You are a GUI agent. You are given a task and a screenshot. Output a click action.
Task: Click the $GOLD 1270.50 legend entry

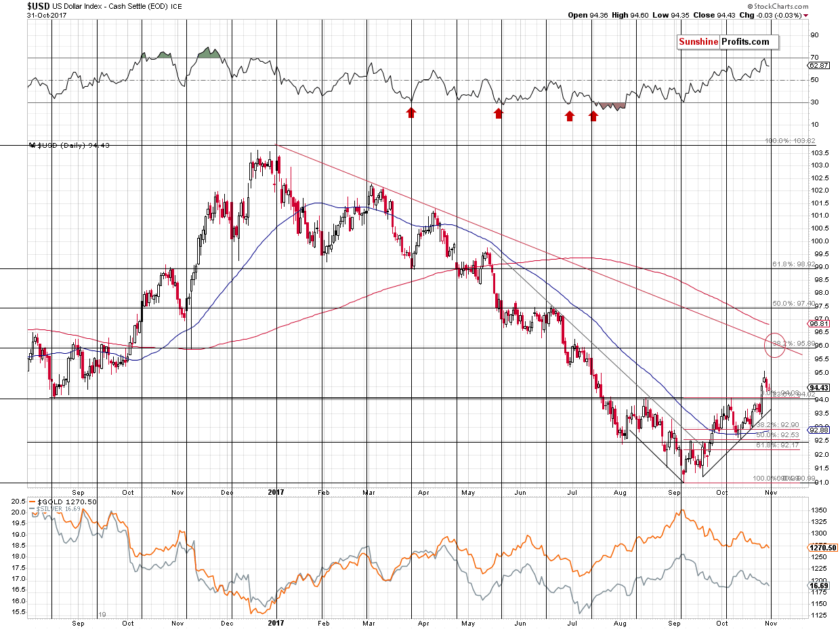pos(63,502)
